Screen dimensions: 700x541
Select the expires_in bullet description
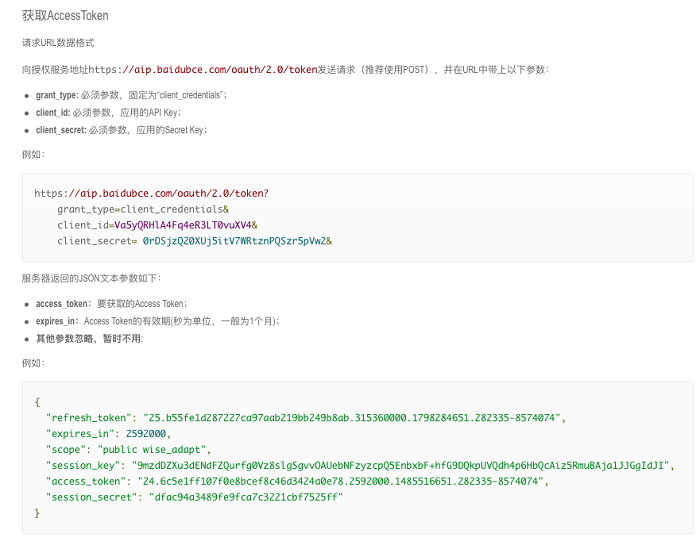157,321
